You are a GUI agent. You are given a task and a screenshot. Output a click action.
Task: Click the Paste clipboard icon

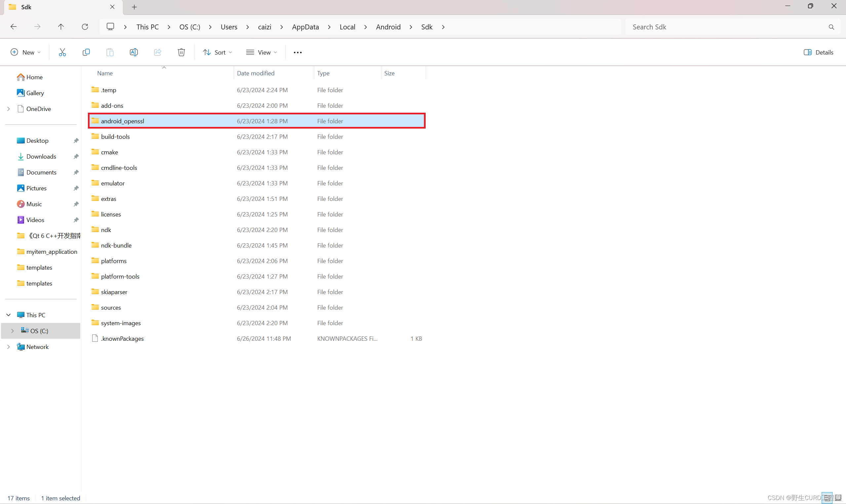[x=110, y=52]
